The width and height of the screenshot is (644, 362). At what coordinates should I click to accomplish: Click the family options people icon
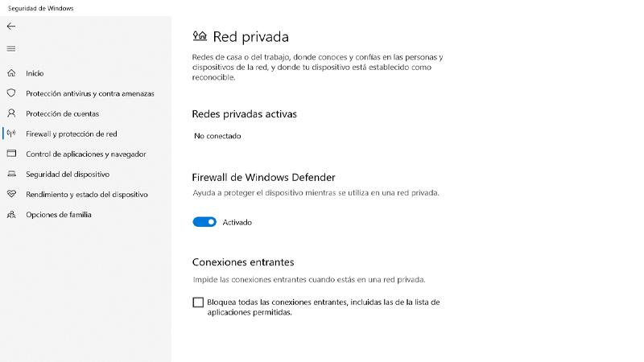[x=11, y=215]
